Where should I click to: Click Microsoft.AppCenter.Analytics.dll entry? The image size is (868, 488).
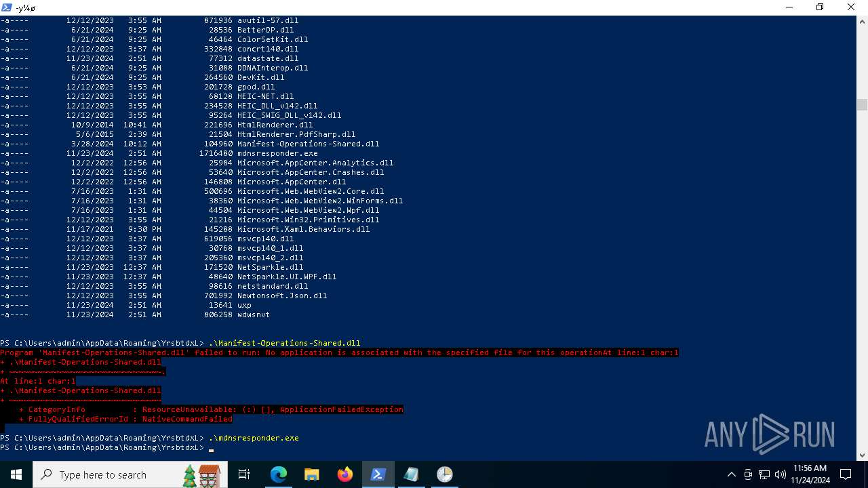pos(315,163)
